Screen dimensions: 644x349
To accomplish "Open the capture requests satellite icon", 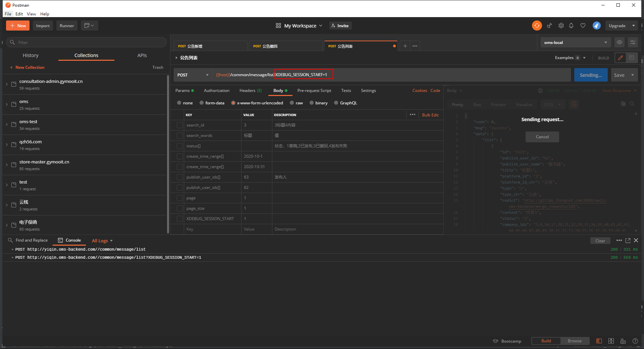I will pyautogui.click(x=549, y=26).
